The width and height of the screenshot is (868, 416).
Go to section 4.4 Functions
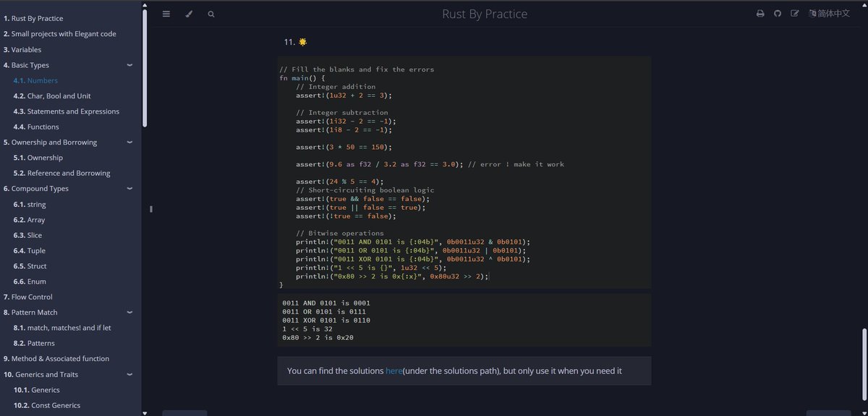click(36, 127)
